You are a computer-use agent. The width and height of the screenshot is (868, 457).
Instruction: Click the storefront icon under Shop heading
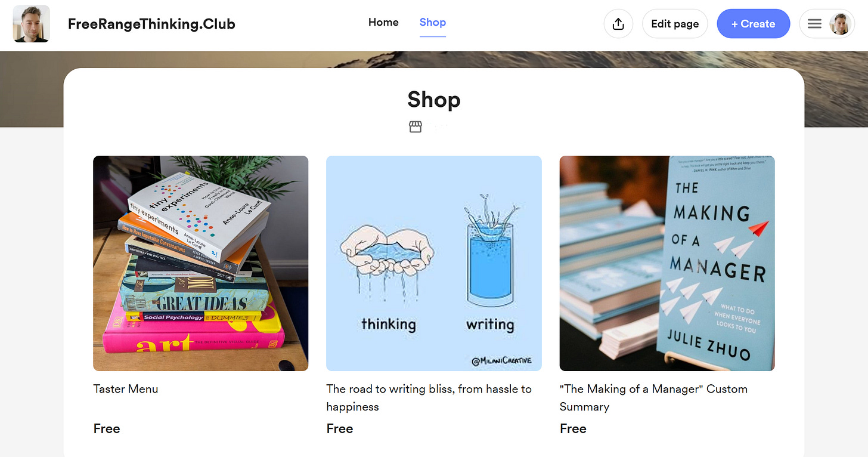click(x=416, y=126)
